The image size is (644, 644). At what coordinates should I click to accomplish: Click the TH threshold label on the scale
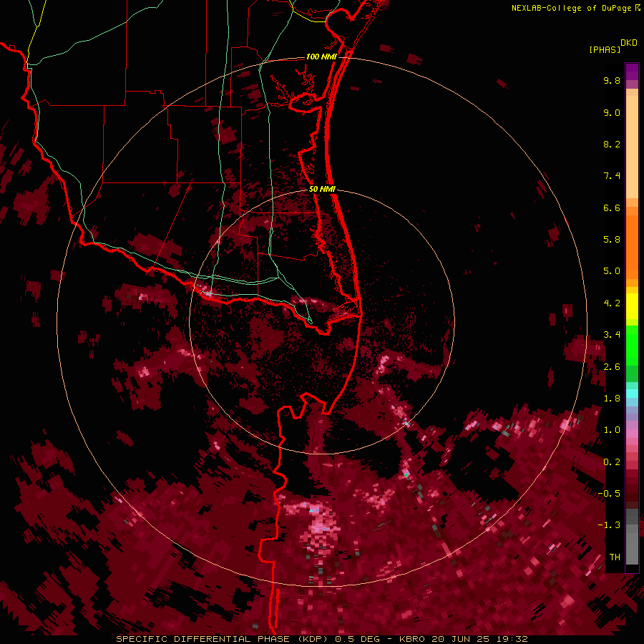point(615,557)
